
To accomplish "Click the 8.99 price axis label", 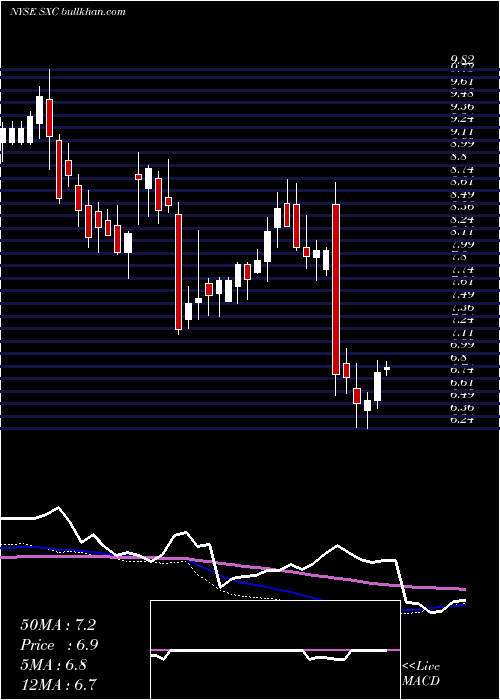I will point(462,144).
